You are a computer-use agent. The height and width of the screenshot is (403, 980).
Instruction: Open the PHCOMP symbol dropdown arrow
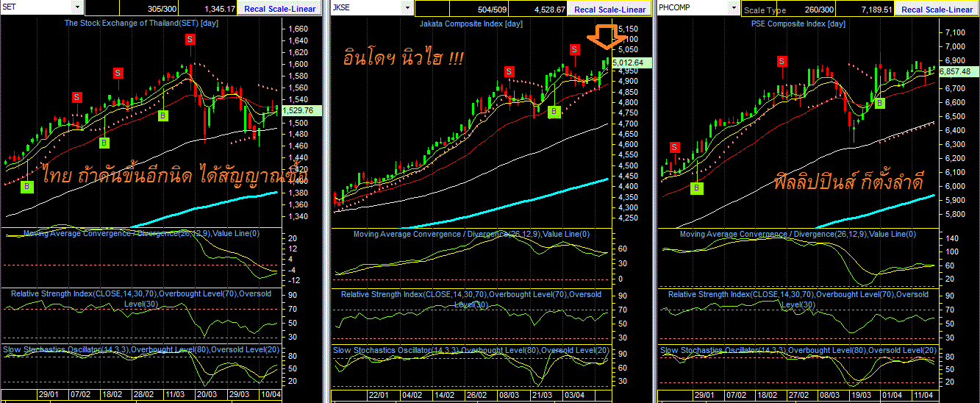[x=732, y=7]
